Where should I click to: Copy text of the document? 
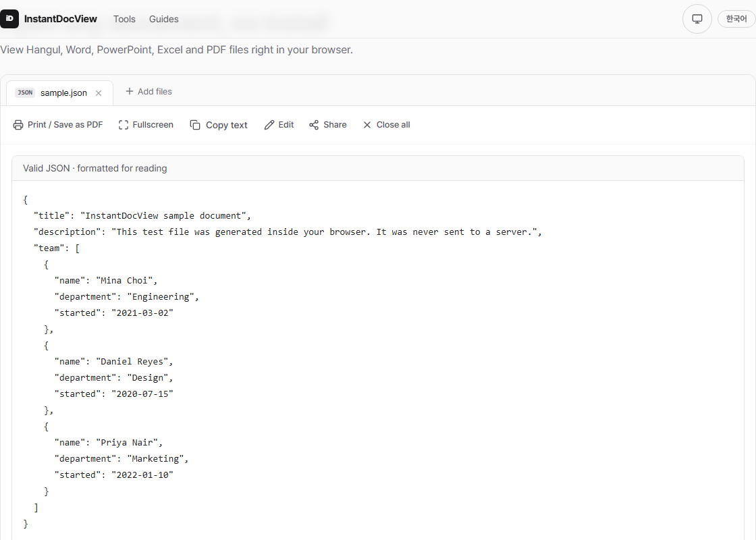pos(227,126)
